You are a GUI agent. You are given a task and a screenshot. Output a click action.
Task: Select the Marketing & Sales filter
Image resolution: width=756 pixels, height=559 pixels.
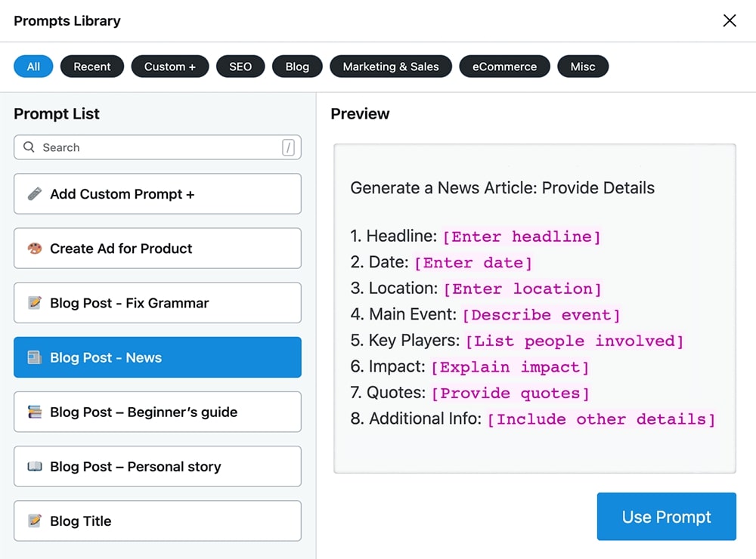click(x=391, y=66)
